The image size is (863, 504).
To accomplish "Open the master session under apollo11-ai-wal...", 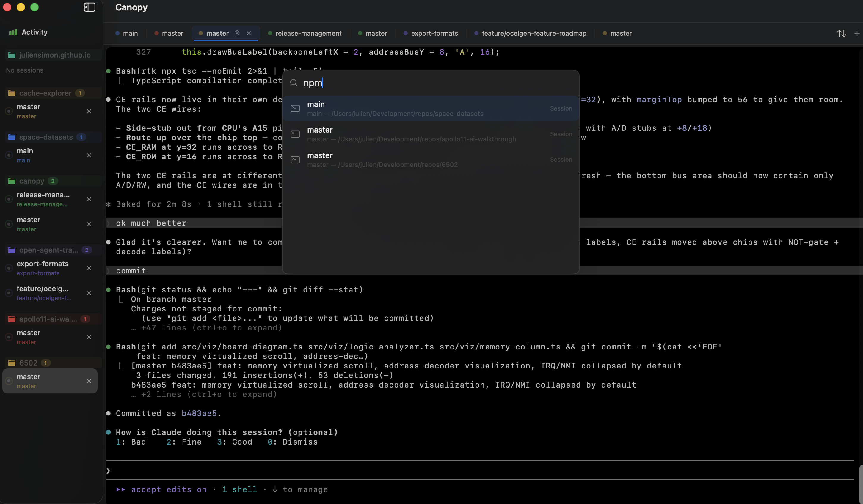I will click(50, 337).
